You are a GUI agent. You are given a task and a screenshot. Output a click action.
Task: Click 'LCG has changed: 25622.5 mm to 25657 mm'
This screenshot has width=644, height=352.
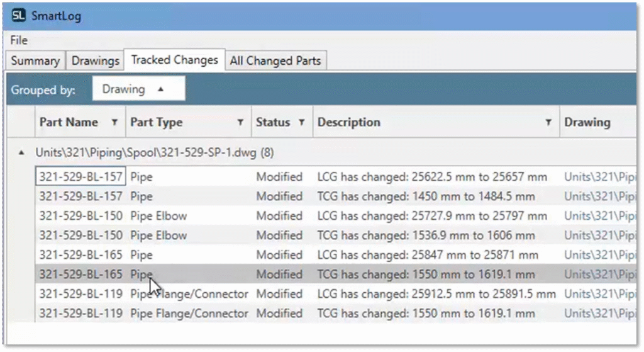click(x=432, y=177)
